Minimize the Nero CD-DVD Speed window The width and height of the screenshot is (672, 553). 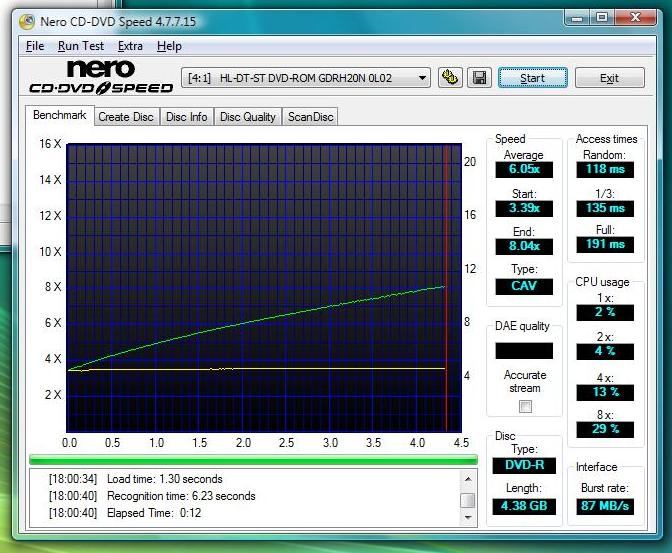(578, 18)
